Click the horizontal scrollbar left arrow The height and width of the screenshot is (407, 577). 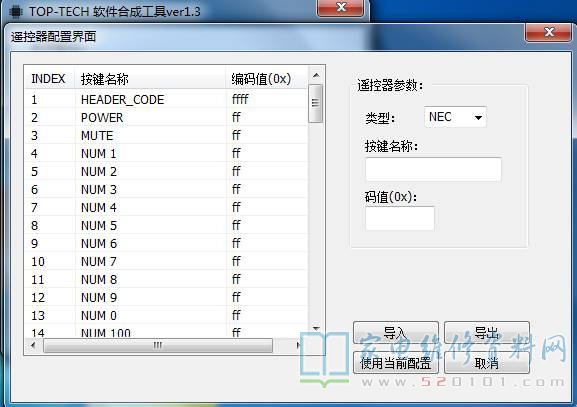point(33,346)
